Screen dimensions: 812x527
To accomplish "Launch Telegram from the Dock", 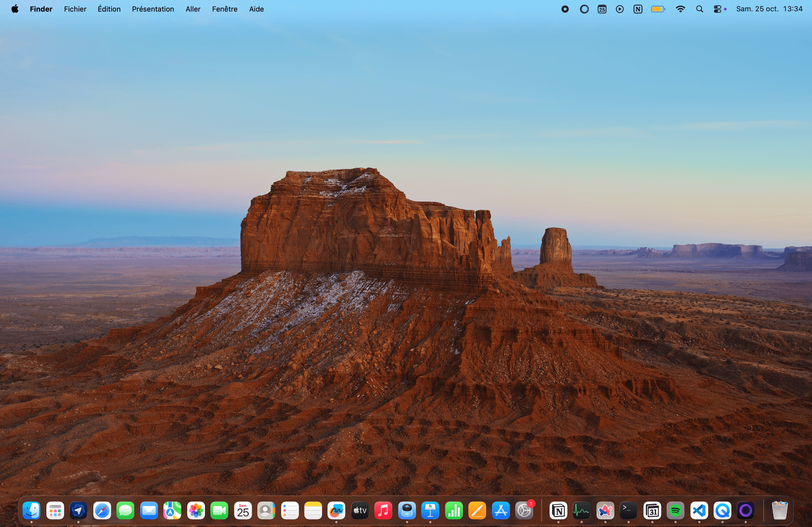I will point(78,511).
